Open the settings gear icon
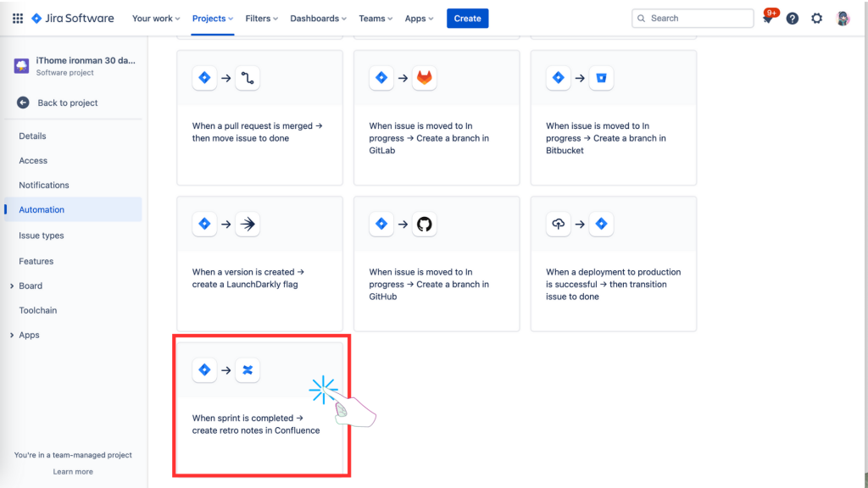This screenshot has height=488, width=868. [816, 19]
